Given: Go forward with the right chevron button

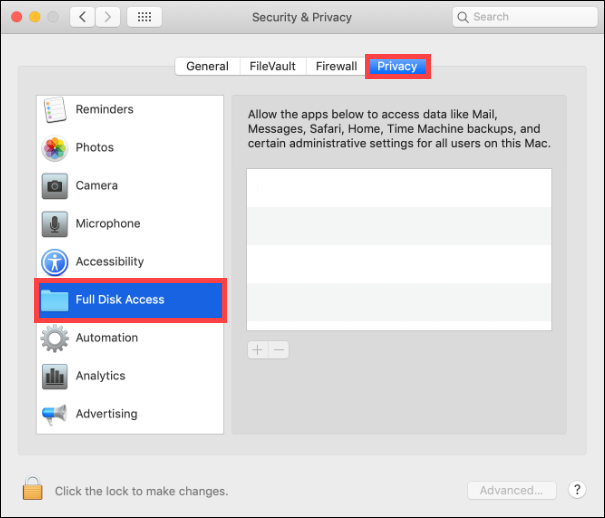Looking at the screenshot, I should [108, 17].
